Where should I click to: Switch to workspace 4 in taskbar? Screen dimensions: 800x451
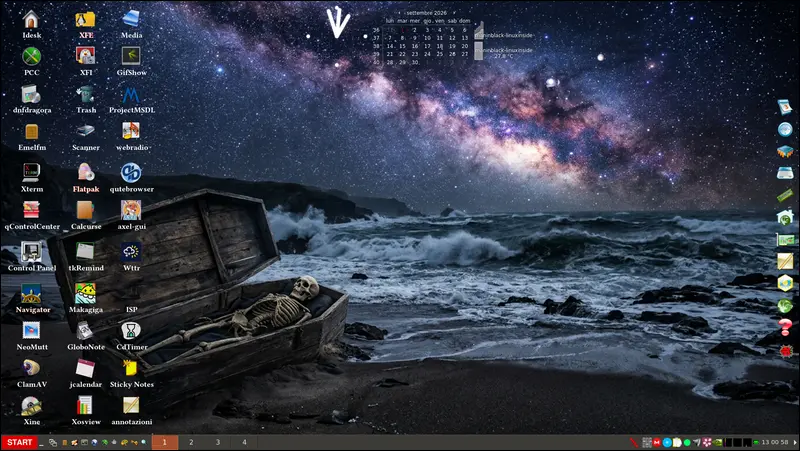pyautogui.click(x=244, y=442)
